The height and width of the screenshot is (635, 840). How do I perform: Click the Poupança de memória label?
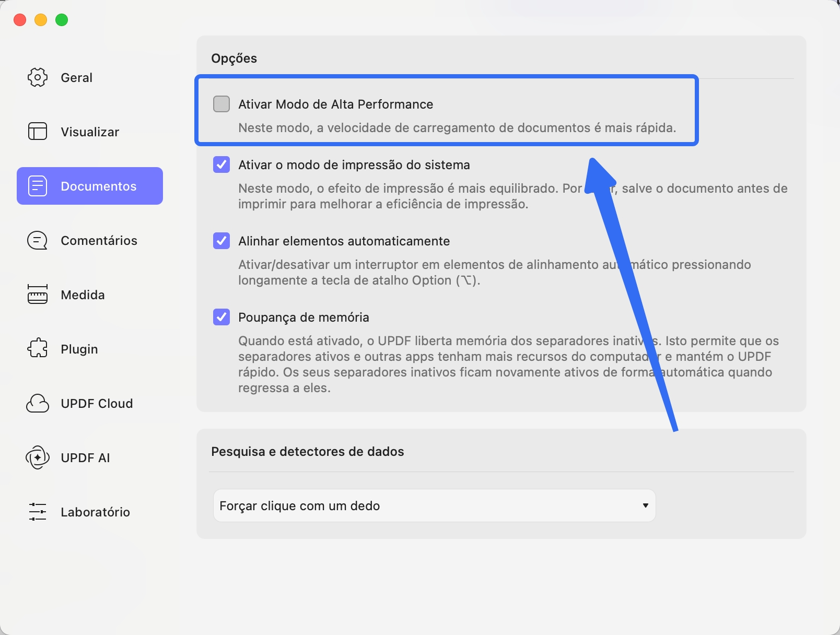click(x=304, y=317)
